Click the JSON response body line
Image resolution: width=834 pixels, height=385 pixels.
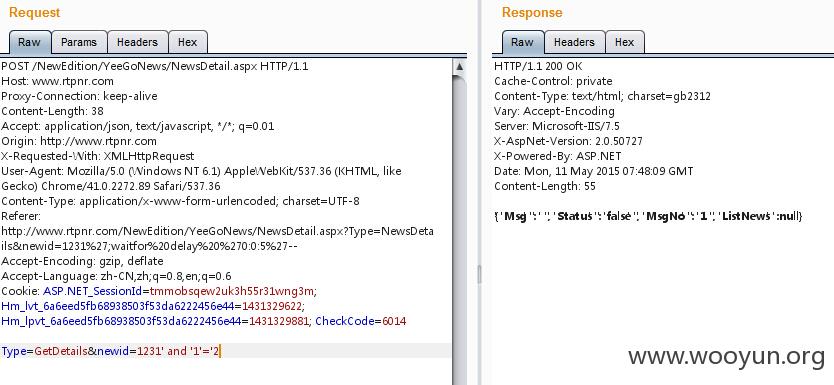pos(648,216)
